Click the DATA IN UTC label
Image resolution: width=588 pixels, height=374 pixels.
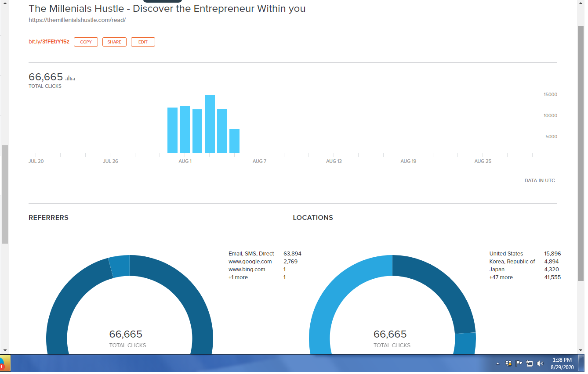[x=539, y=181]
